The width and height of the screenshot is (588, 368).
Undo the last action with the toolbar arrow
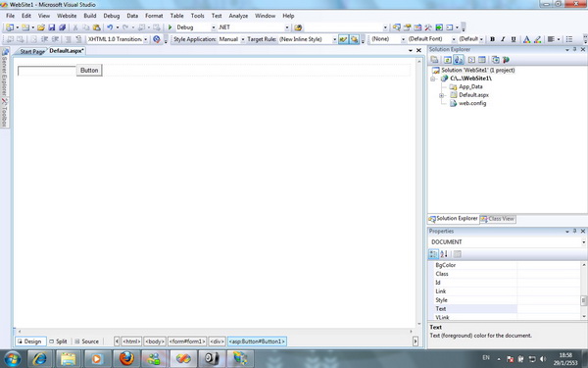(110, 27)
